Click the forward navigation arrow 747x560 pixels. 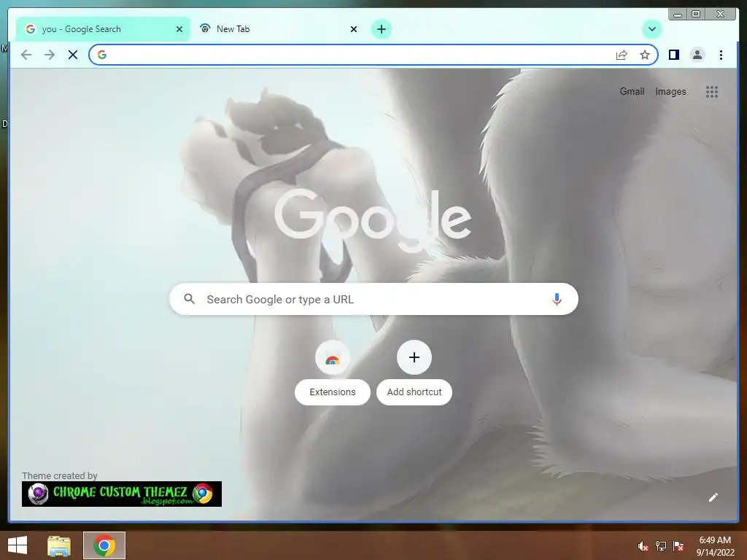point(50,55)
